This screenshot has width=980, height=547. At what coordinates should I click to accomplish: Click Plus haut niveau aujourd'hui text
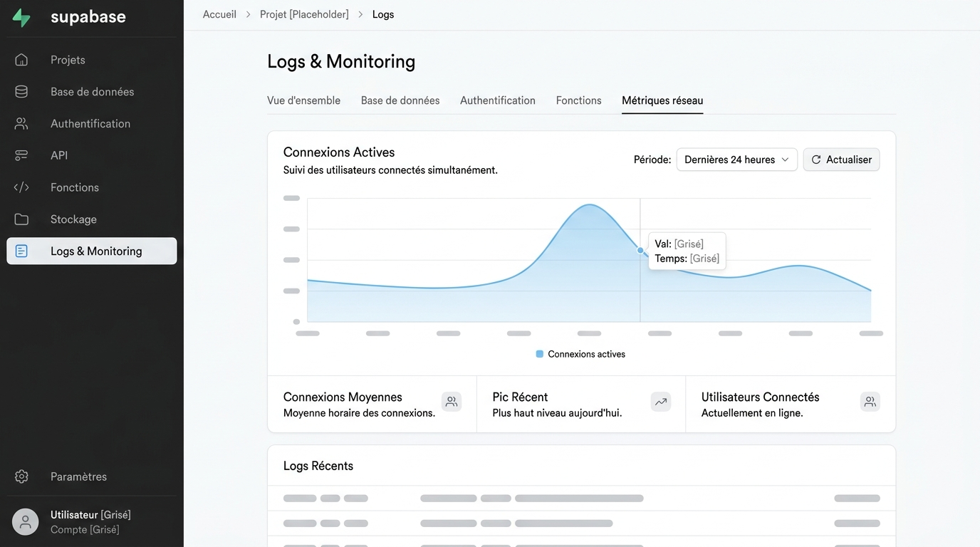pyautogui.click(x=557, y=413)
